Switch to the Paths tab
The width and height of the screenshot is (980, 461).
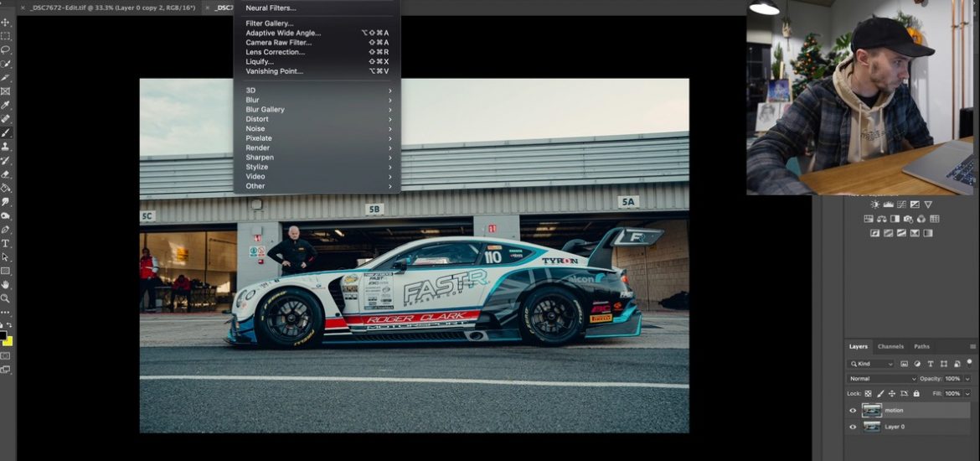coord(922,346)
